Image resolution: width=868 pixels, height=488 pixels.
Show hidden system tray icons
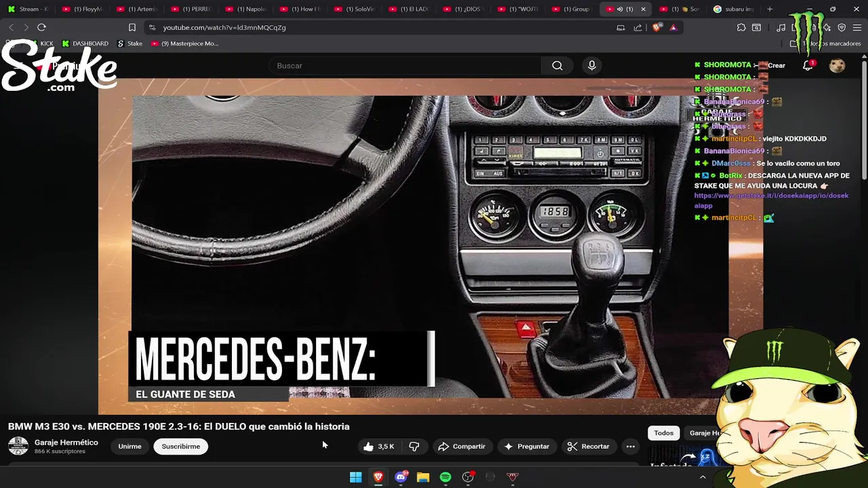pos(703,477)
